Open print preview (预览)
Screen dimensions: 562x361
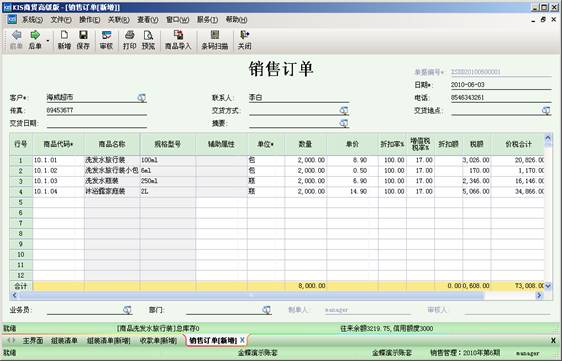click(x=148, y=39)
